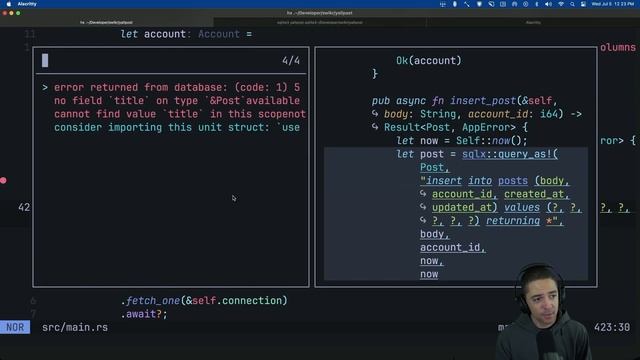
Task: Click the 4/4 match counter
Action: [291, 61]
